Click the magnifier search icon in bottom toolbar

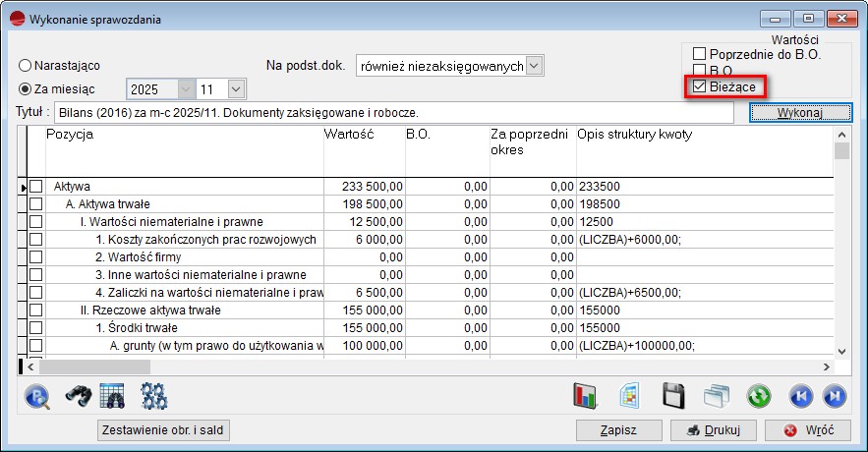tap(37, 395)
